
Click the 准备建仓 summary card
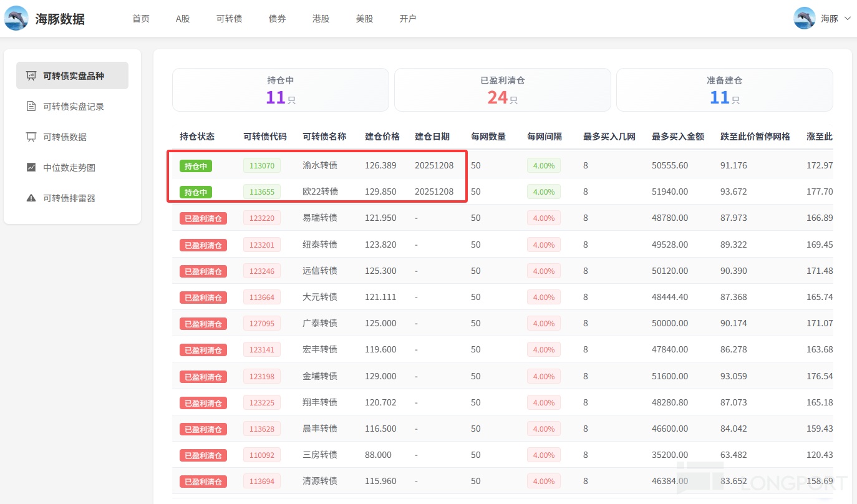click(724, 90)
